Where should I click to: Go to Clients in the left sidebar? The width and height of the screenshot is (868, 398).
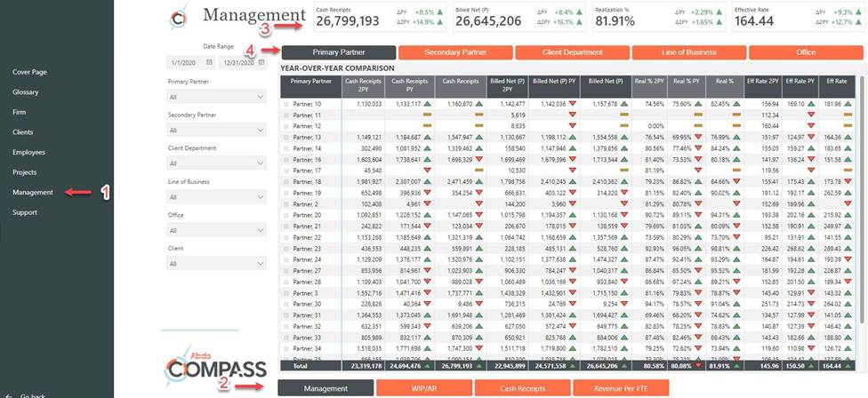point(23,132)
